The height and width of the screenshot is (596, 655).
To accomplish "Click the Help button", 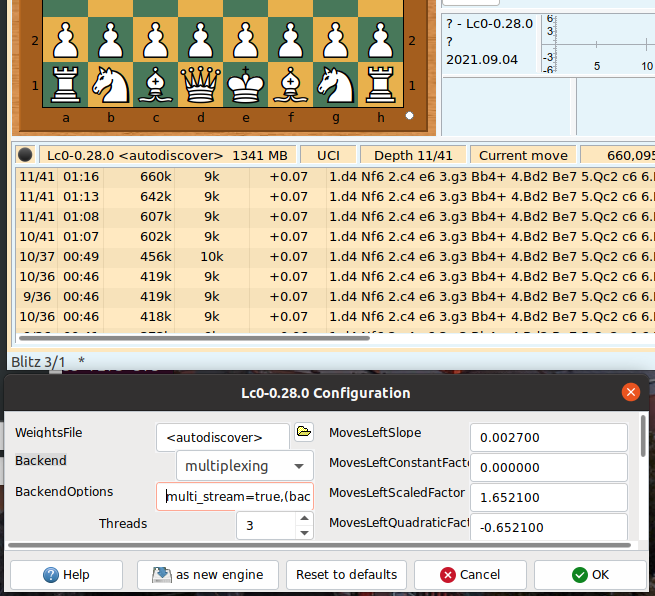I will pyautogui.click(x=66, y=575).
